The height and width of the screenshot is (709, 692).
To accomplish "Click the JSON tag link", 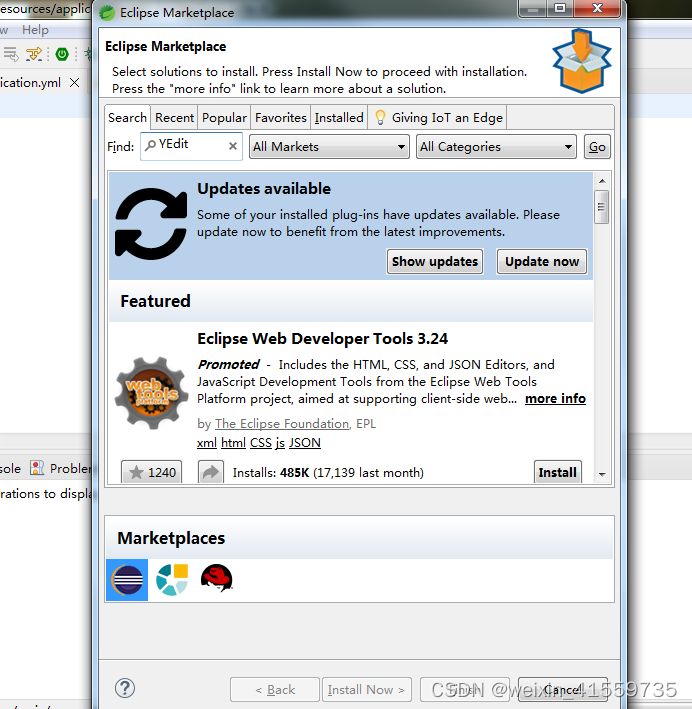I will pos(304,443).
